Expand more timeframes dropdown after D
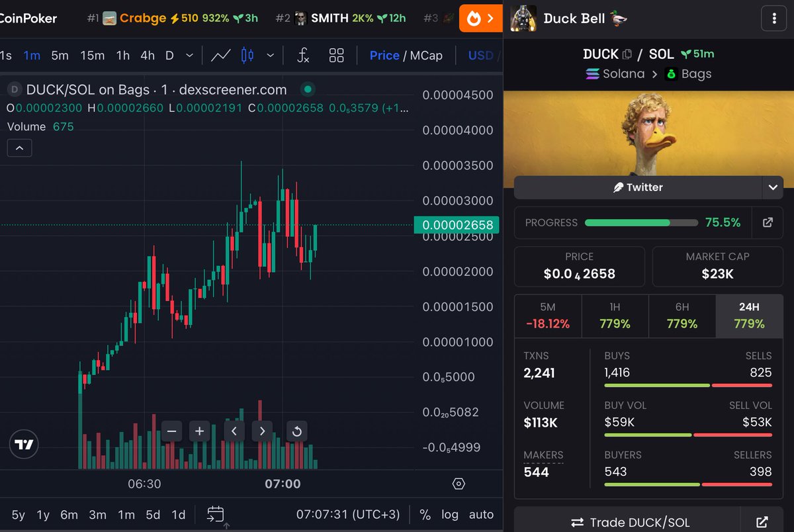794x532 pixels. (x=190, y=56)
